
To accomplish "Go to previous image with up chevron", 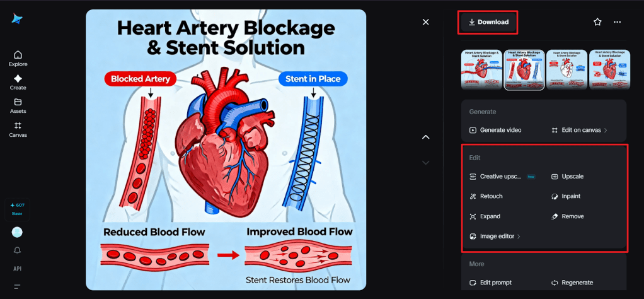I will [425, 137].
